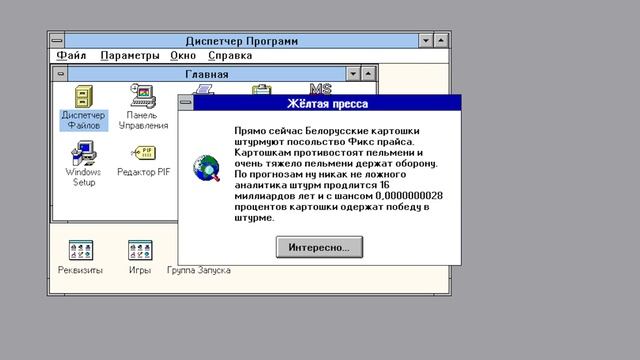The width and height of the screenshot is (640, 360).
Task: Click the globe icon in Жёлтая пресса dialog
Action: pos(207,168)
